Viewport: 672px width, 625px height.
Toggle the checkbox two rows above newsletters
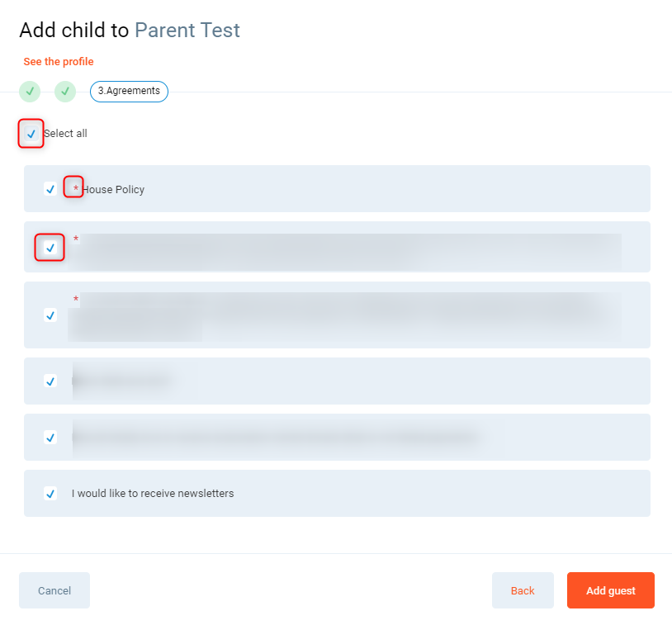[x=50, y=381]
